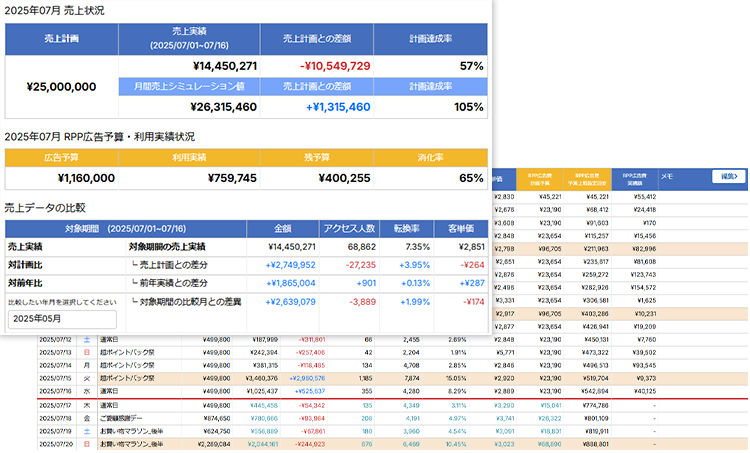
Task: Click the red -¥10,549,729 difference value
Action: (x=335, y=66)
